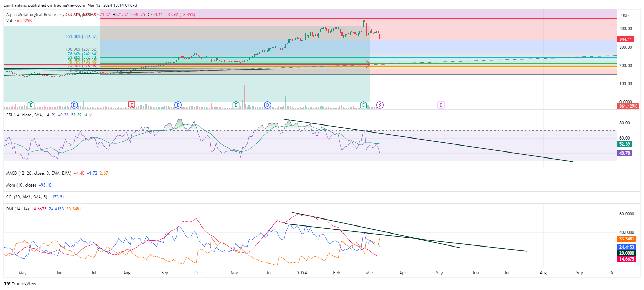Click the 200.00 price axis tick
This screenshot has width=644, height=290.
(625, 66)
